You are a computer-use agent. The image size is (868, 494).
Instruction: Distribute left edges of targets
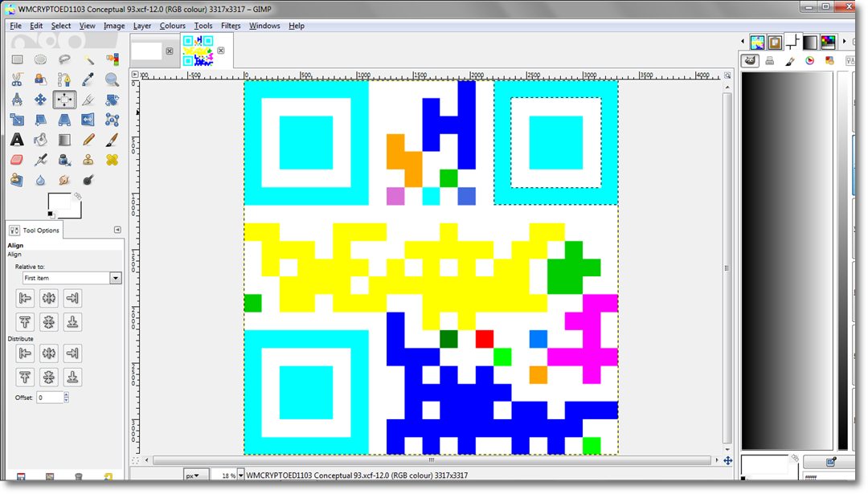point(25,353)
